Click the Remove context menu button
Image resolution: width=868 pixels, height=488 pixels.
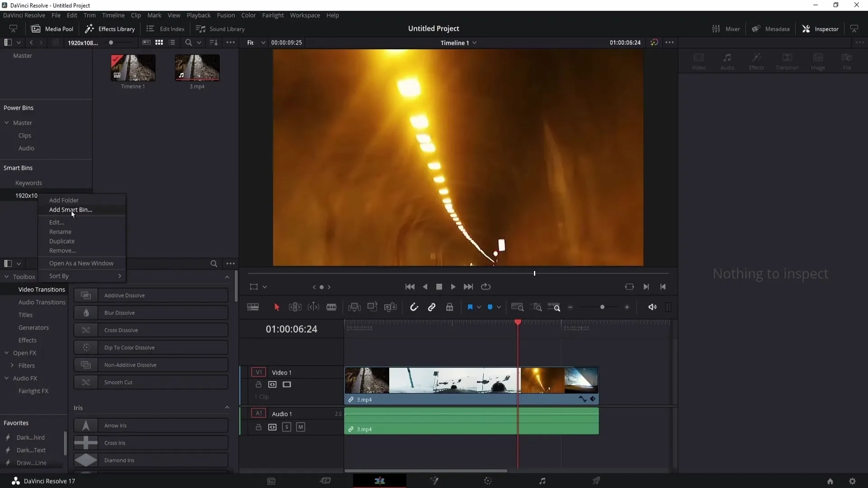(x=62, y=250)
